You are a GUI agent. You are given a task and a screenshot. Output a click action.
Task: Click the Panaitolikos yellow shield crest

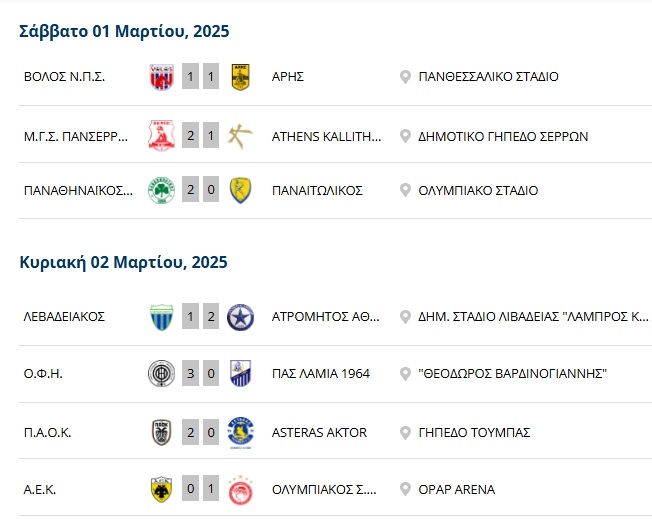pyautogui.click(x=240, y=190)
